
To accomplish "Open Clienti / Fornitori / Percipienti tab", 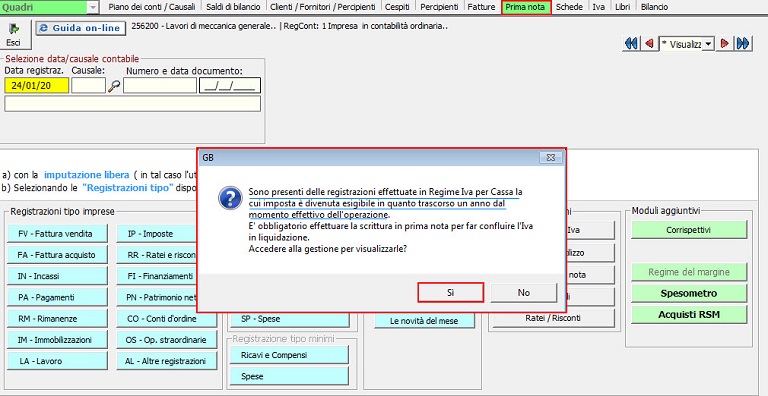I will click(323, 7).
